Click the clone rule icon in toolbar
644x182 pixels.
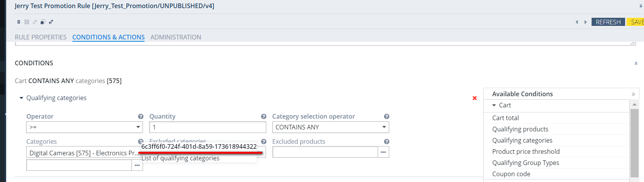pyautogui.click(x=43, y=22)
